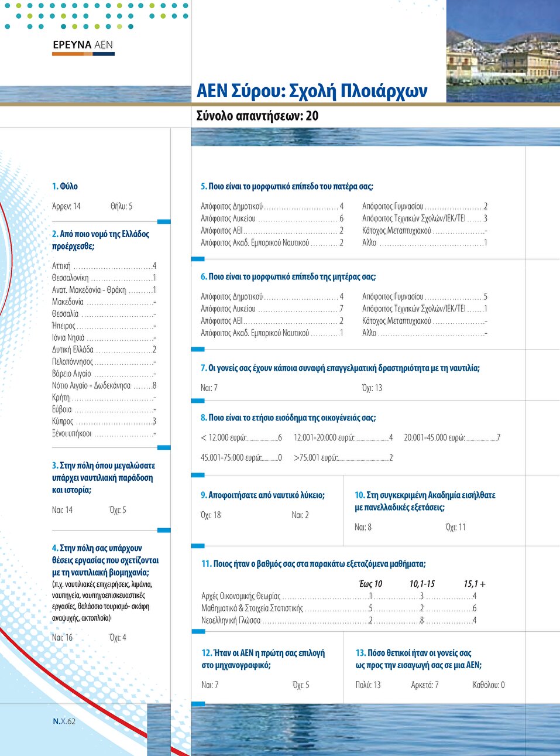The width and height of the screenshot is (560, 756).
Task: Click the Δυτική Ελλάδα row
Action: [104, 350]
